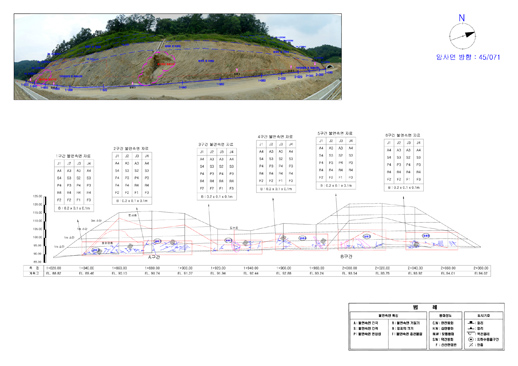Click the slope panorama photograph

pos(178,57)
